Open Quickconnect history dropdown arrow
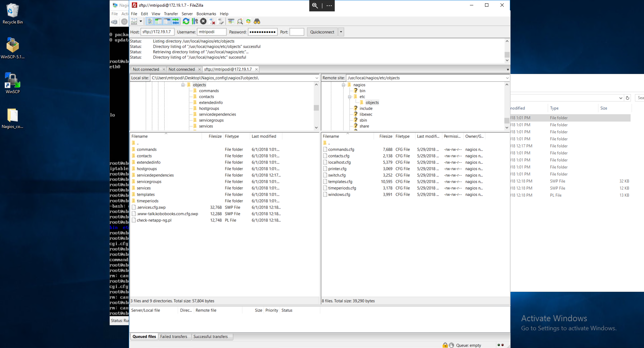 (x=341, y=32)
